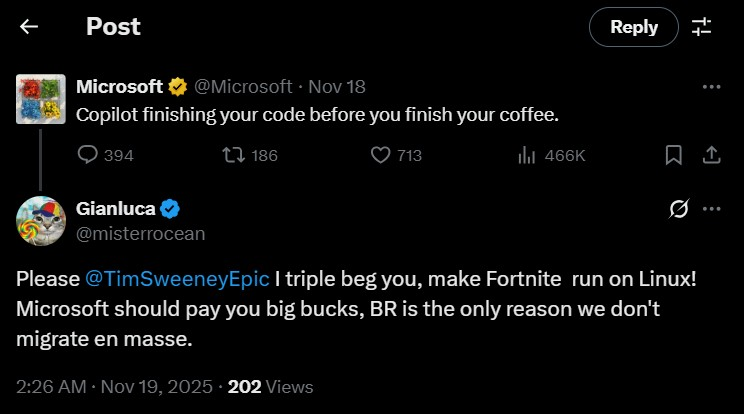Open Gianluca's cat avatar

[41, 220]
